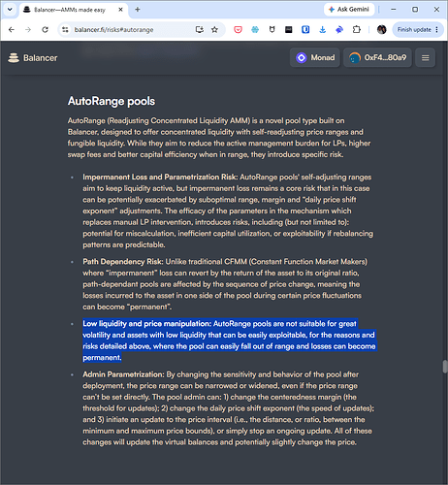Open the Chrome profile avatar

[381, 30]
